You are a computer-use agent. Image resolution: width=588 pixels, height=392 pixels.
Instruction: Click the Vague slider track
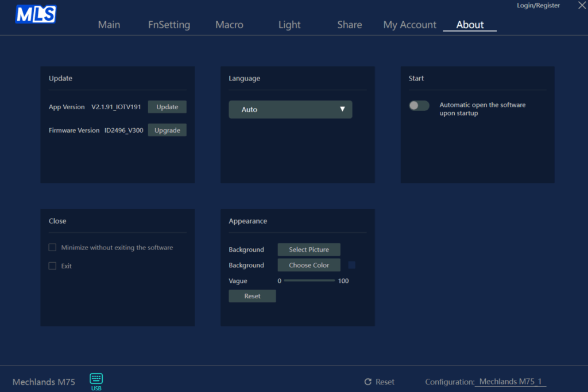tap(309, 281)
